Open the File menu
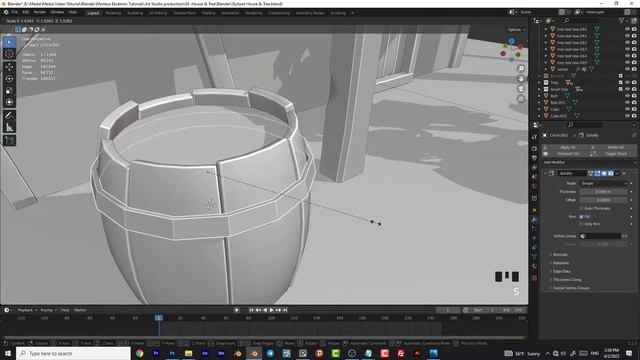640x360 pixels. coord(15,13)
